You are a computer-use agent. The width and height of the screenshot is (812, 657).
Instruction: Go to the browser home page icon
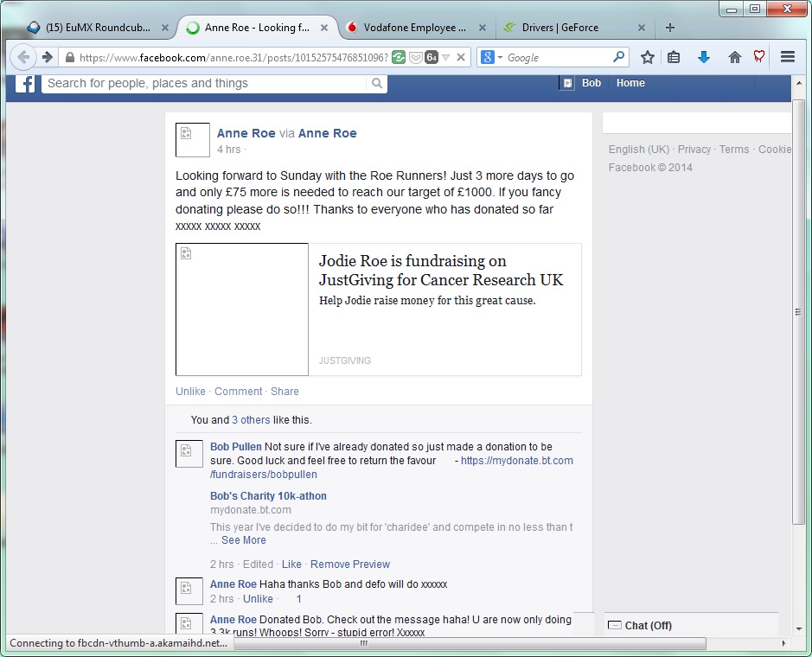tap(734, 57)
